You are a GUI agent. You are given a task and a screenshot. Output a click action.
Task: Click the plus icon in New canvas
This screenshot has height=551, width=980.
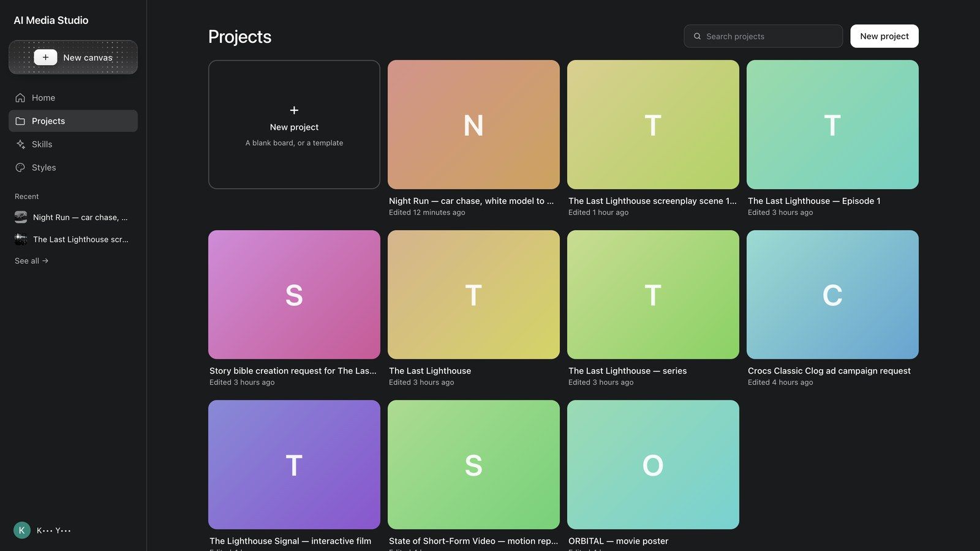pos(45,57)
